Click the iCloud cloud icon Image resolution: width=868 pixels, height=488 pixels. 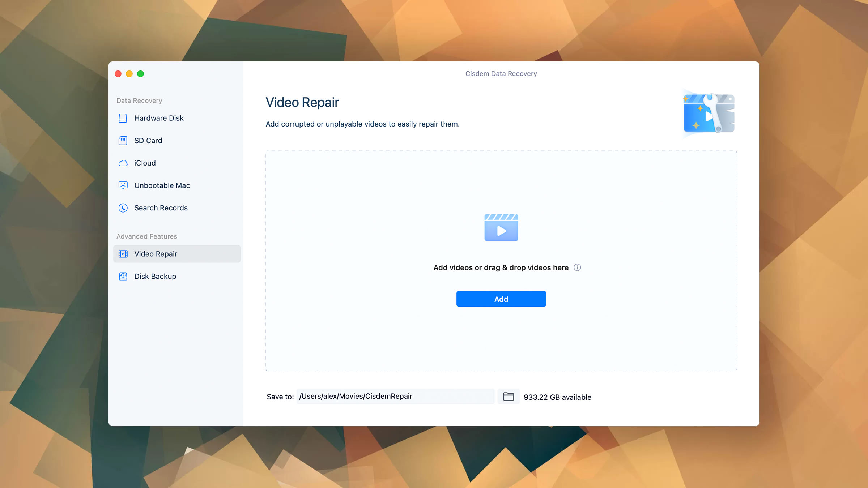123,163
